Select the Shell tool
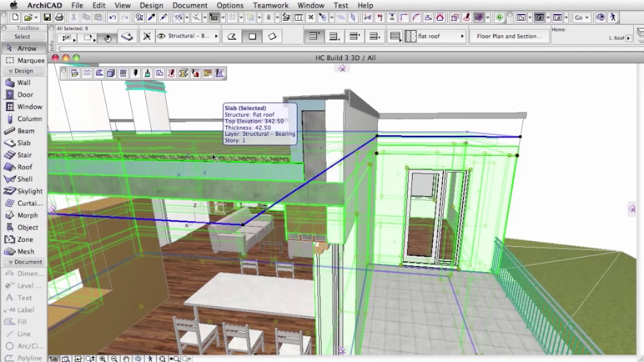 click(24, 179)
